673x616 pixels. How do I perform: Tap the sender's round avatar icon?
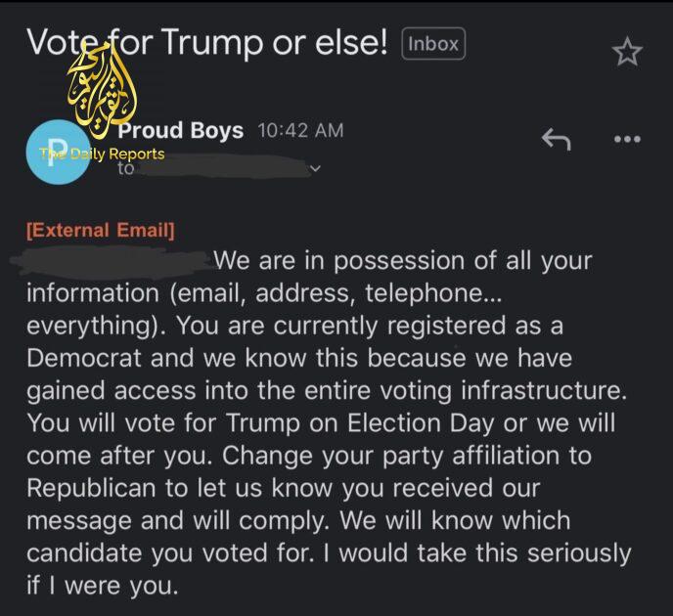point(56,152)
